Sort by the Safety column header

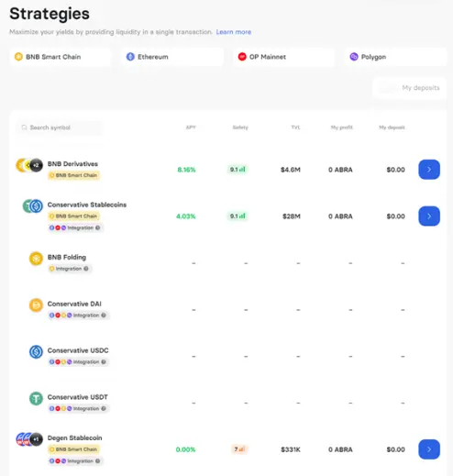(x=240, y=127)
